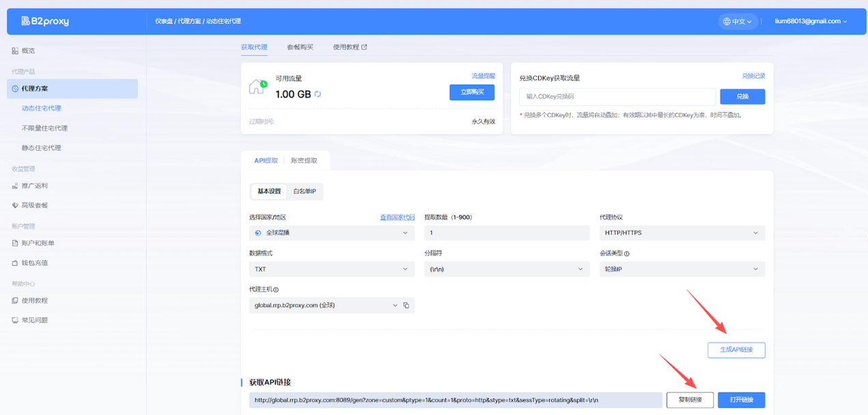Open the 套餐购买 tab
868x415 pixels.
click(x=300, y=47)
